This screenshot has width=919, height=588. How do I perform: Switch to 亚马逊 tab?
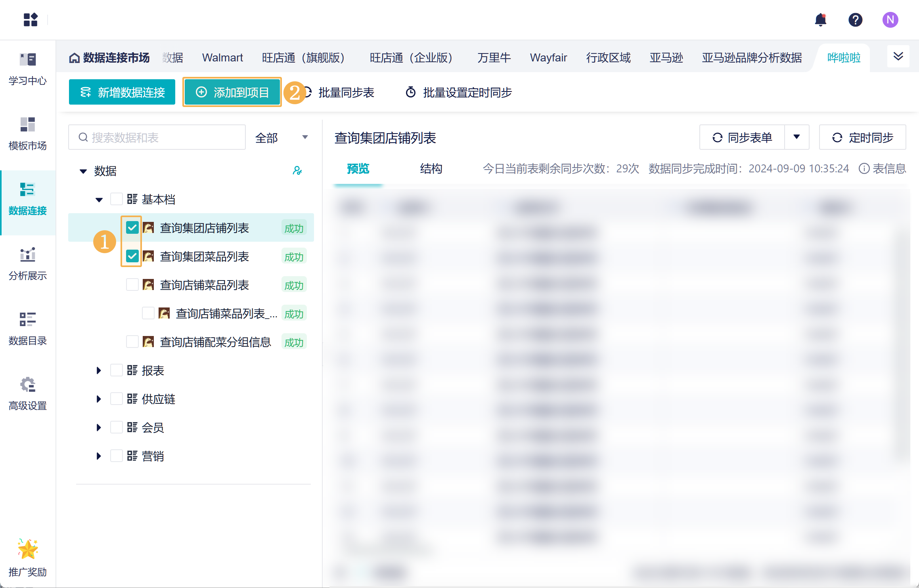(x=666, y=58)
